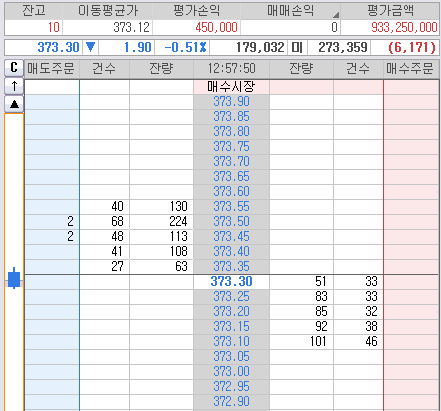This screenshot has height=411, width=441.
Task: Click price 373.50 in the ladder
Action: pyautogui.click(x=231, y=222)
